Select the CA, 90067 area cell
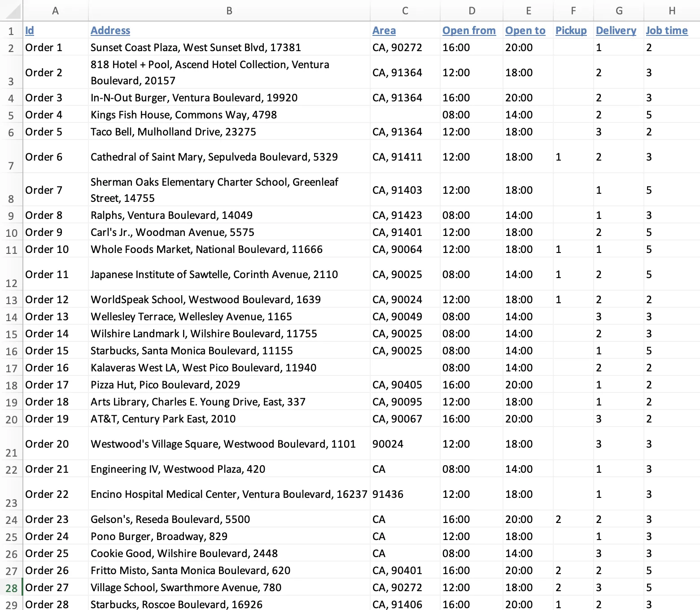Viewport: 700px width, 610px height. 405,419
